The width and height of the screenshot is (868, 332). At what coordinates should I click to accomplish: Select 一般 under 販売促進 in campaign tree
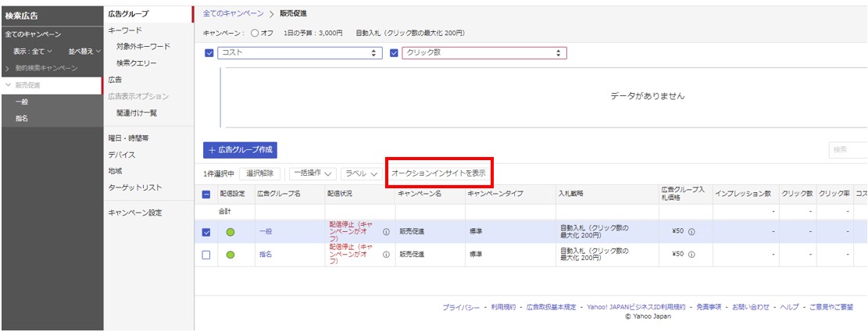(x=22, y=102)
